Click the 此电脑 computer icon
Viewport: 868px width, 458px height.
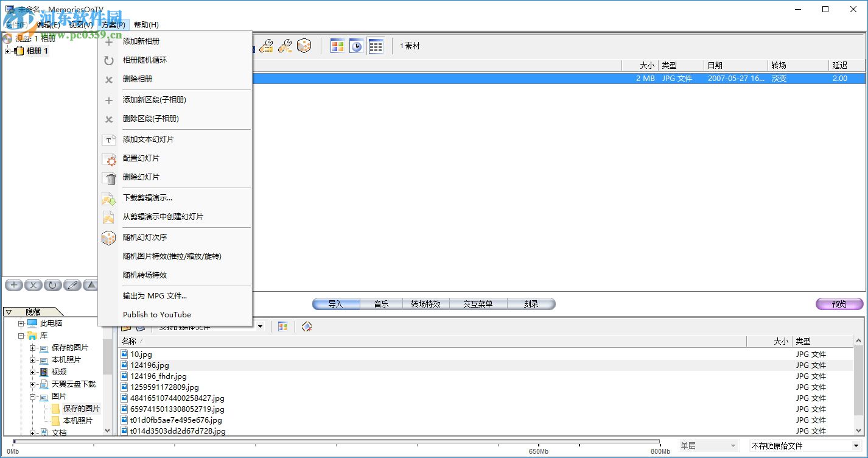point(32,323)
